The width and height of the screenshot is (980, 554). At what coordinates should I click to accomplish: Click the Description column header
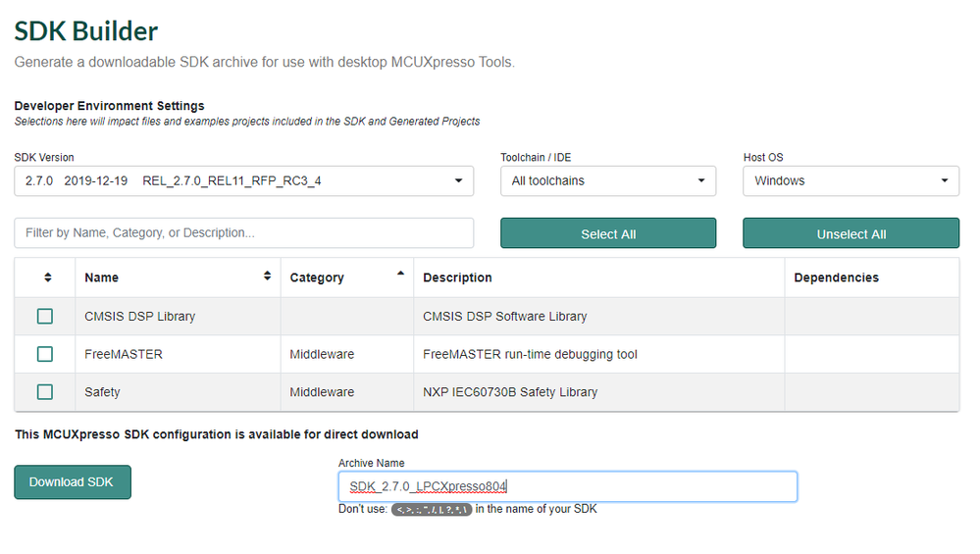coord(457,277)
